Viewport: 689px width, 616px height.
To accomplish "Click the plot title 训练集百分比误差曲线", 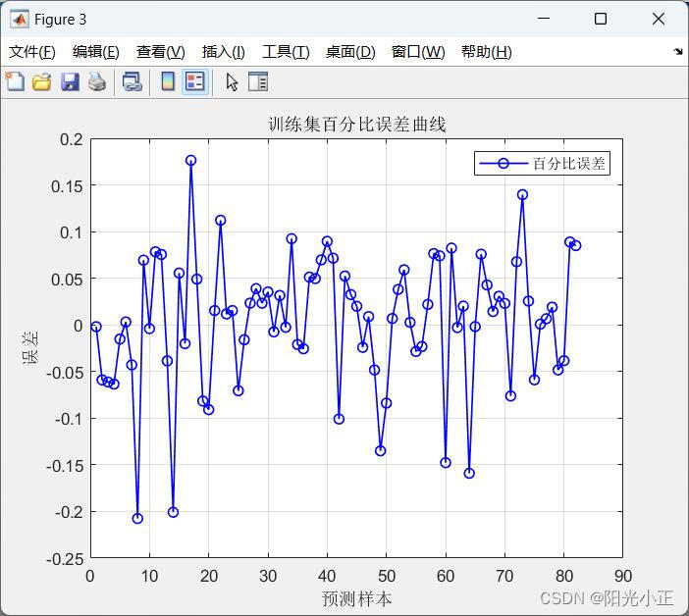I will coord(357,125).
